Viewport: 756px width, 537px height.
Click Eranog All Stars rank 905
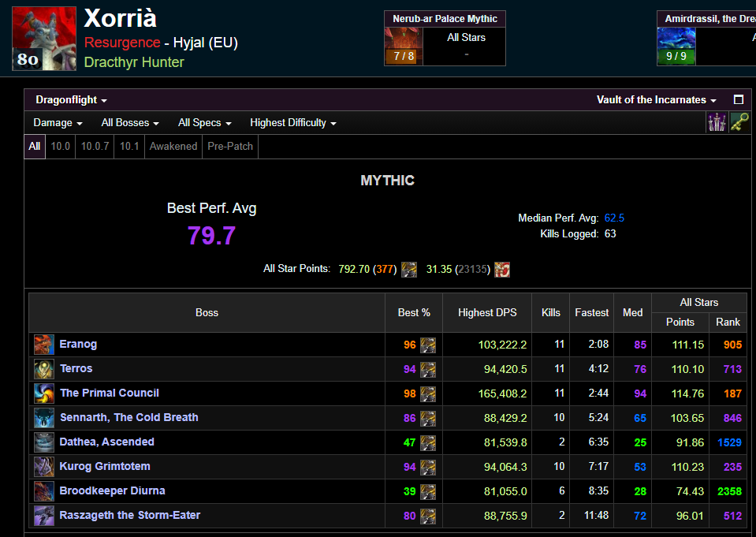[732, 345]
